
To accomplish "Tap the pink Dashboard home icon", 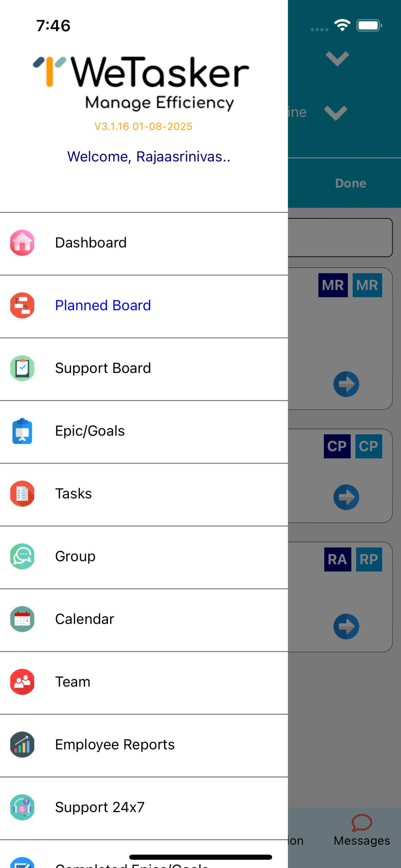I will point(22,243).
